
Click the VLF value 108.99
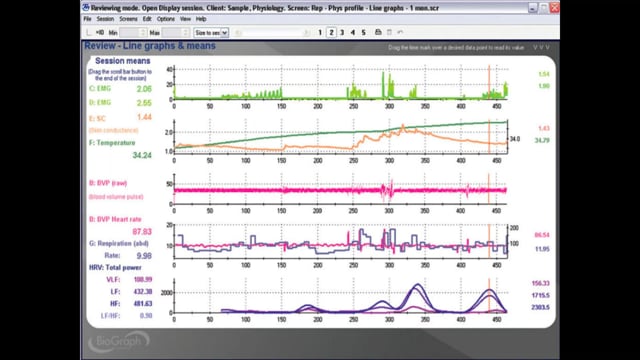tap(143, 280)
